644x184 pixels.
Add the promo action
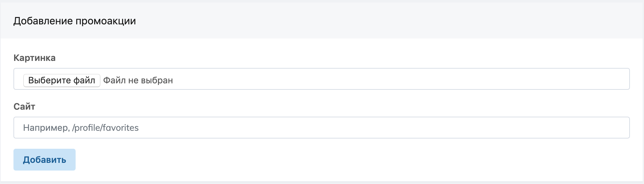[x=45, y=160]
